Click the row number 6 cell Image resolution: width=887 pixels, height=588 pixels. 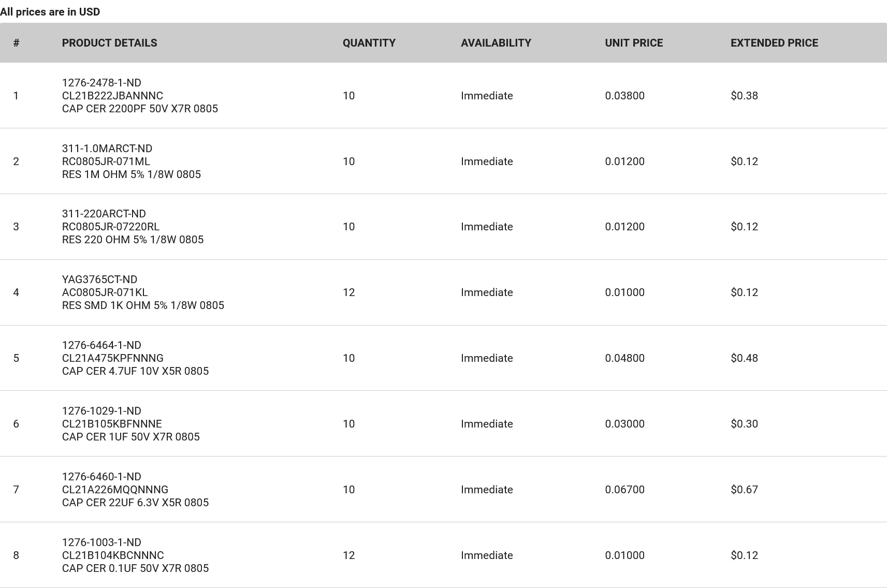pyautogui.click(x=16, y=424)
